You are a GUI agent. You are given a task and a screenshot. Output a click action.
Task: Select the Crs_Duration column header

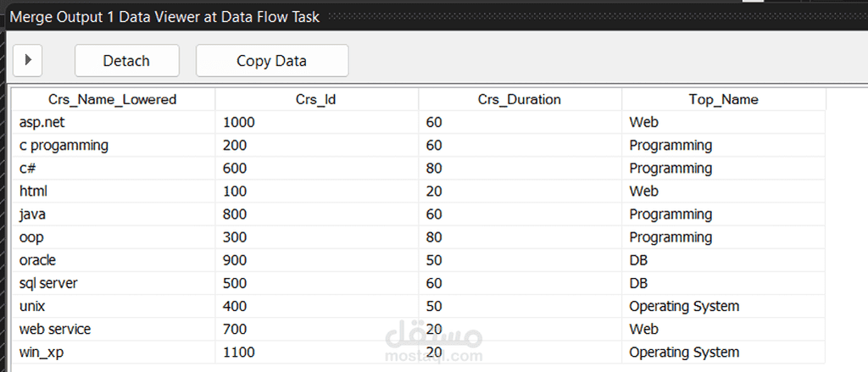[x=520, y=100]
